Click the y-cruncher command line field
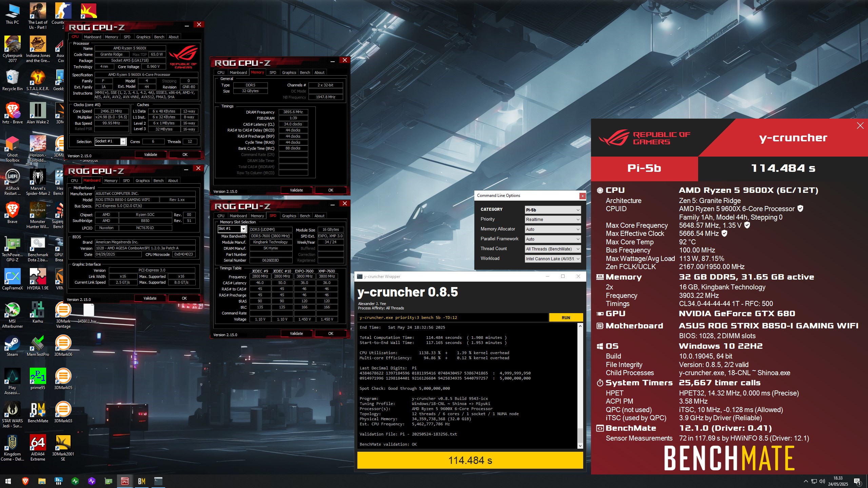This screenshot has width=868, height=488. (x=453, y=318)
